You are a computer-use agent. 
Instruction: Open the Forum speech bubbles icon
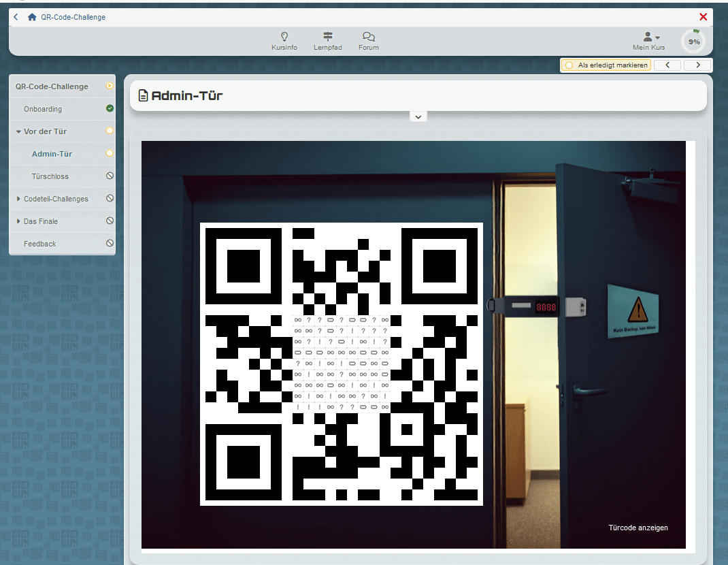pos(369,36)
